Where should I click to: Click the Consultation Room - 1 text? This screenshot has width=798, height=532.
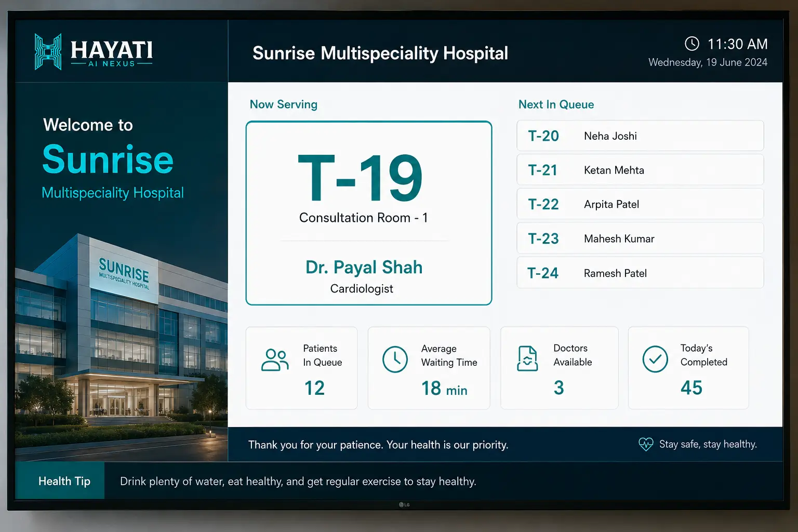click(363, 218)
